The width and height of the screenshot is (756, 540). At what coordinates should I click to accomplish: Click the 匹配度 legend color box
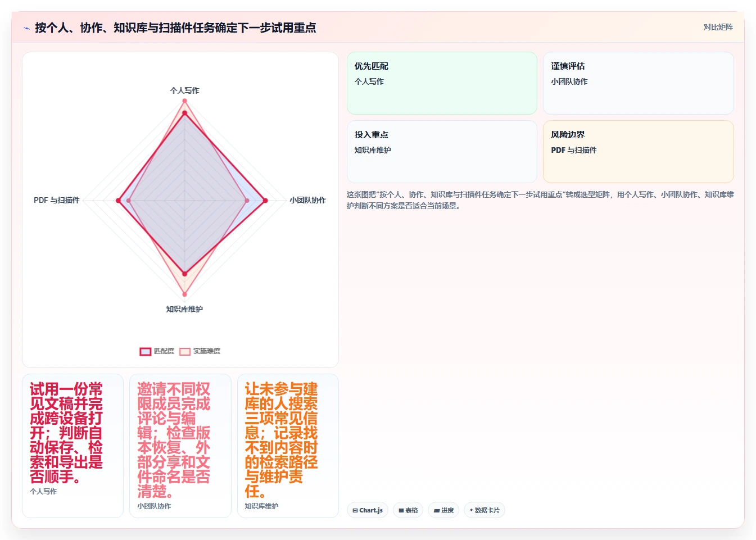pos(146,351)
